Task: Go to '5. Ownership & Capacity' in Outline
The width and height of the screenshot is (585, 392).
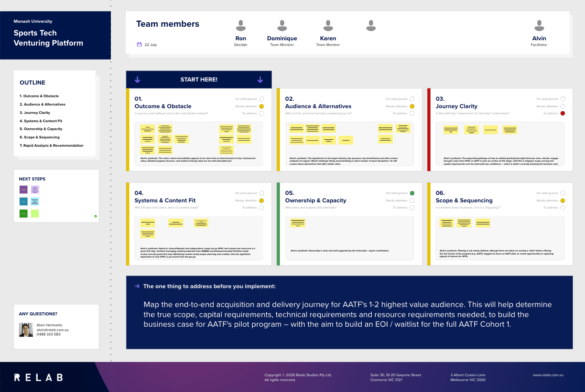Action: pyautogui.click(x=41, y=129)
